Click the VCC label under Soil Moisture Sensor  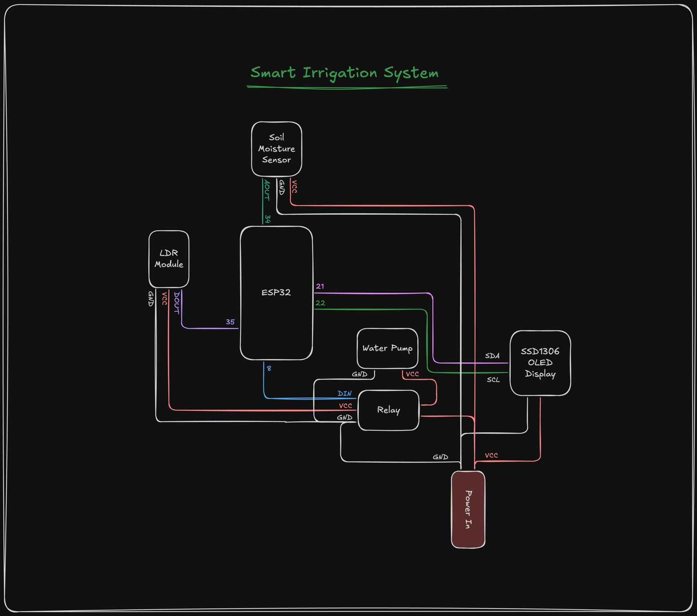pos(294,186)
